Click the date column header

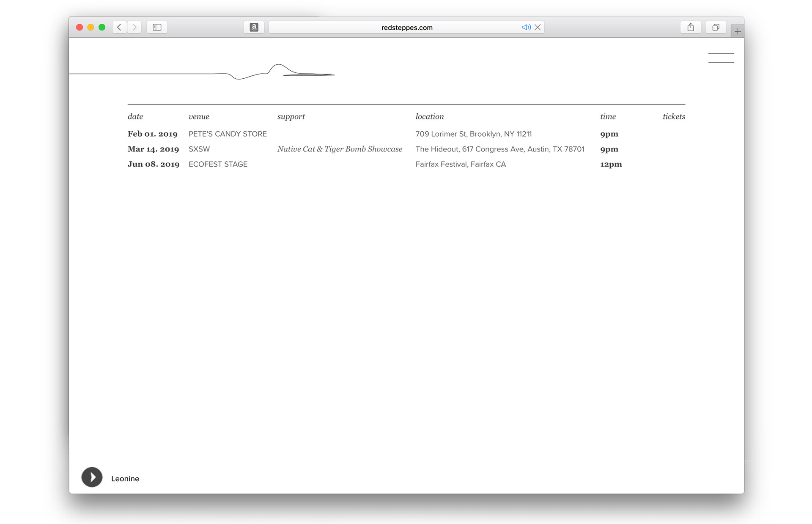(x=135, y=116)
